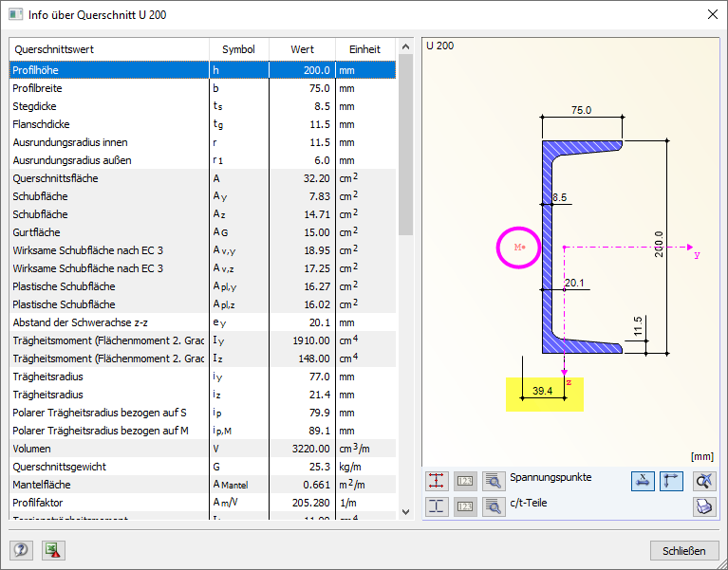Image resolution: width=728 pixels, height=570 pixels.
Task: Close the Info über Querschnitt dialog
Action: [x=713, y=14]
